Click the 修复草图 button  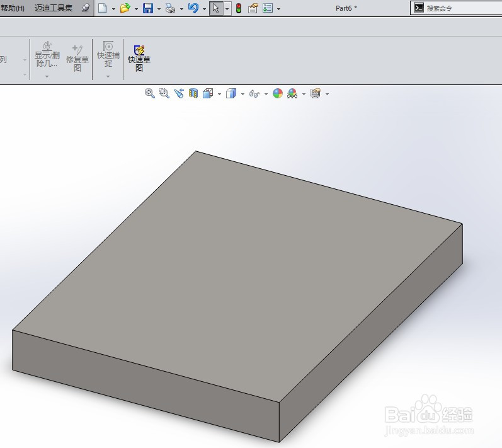tap(77, 58)
